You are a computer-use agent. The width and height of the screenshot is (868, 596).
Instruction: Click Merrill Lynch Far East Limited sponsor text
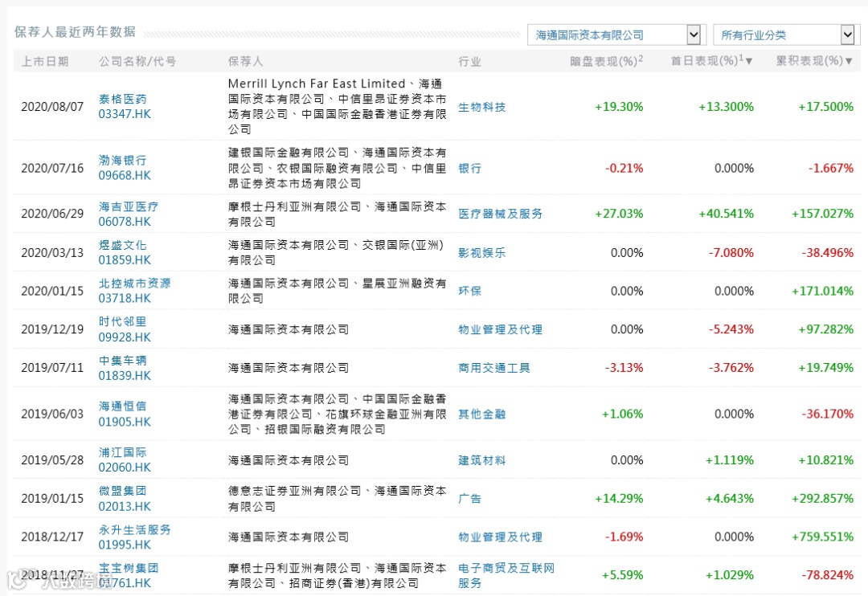click(x=316, y=84)
